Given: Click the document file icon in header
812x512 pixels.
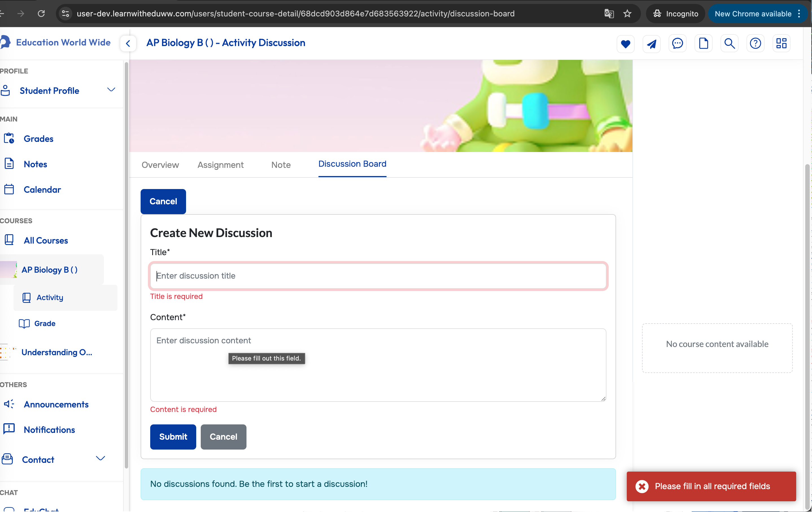Looking at the screenshot, I should tap(703, 44).
